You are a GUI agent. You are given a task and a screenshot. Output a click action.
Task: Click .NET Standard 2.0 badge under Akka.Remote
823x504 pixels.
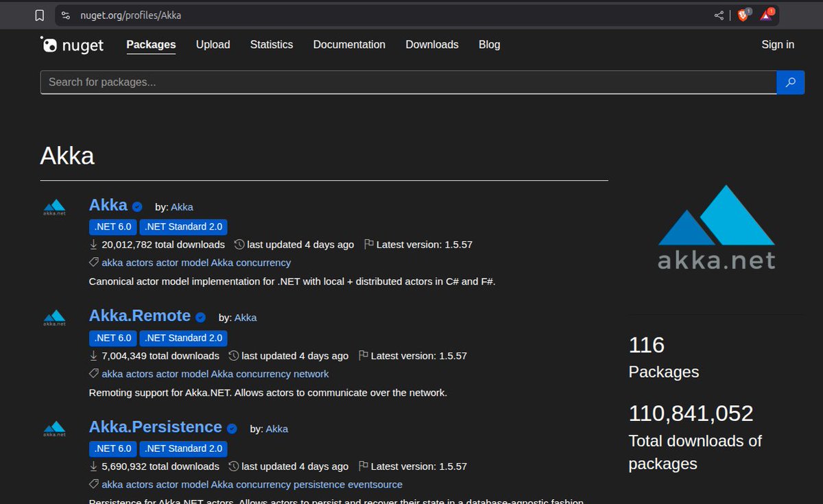(184, 338)
